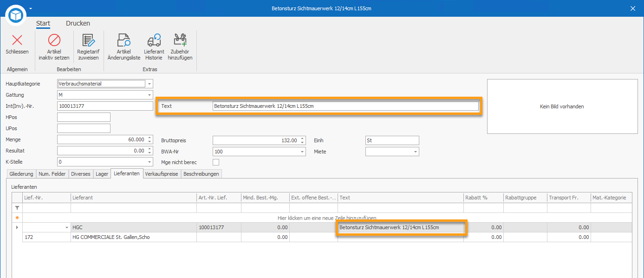Open the Beschreibungen tab

[x=202, y=174]
